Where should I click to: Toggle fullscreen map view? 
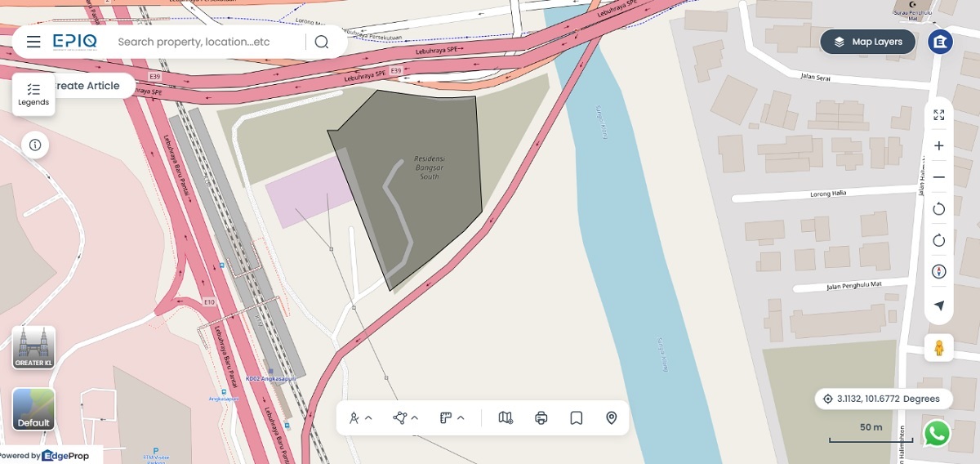[939, 115]
